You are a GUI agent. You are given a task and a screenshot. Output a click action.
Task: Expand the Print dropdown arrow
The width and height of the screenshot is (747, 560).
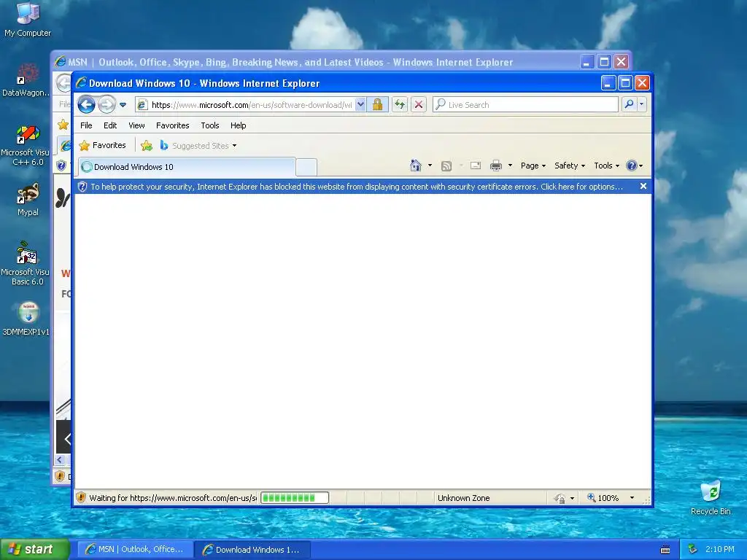[x=510, y=166]
